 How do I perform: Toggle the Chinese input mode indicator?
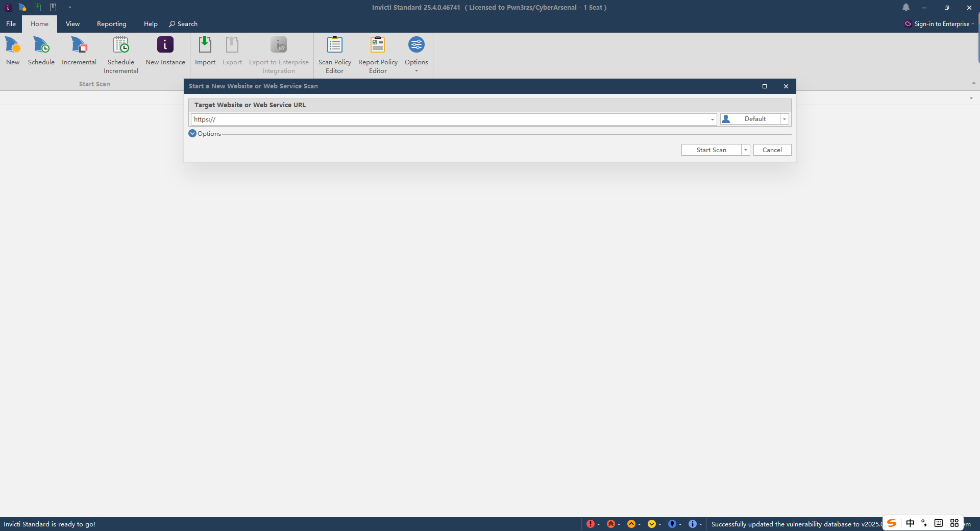pyautogui.click(x=910, y=523)
